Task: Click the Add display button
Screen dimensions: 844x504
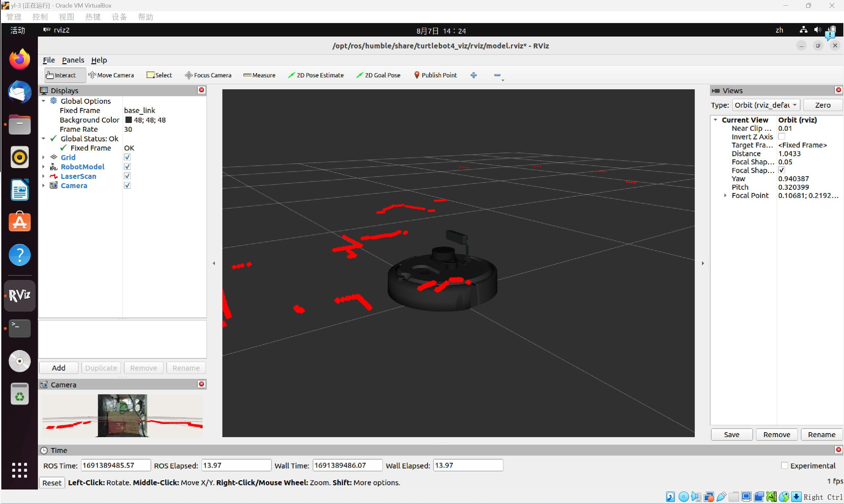Action: click(x=58, y=368)
